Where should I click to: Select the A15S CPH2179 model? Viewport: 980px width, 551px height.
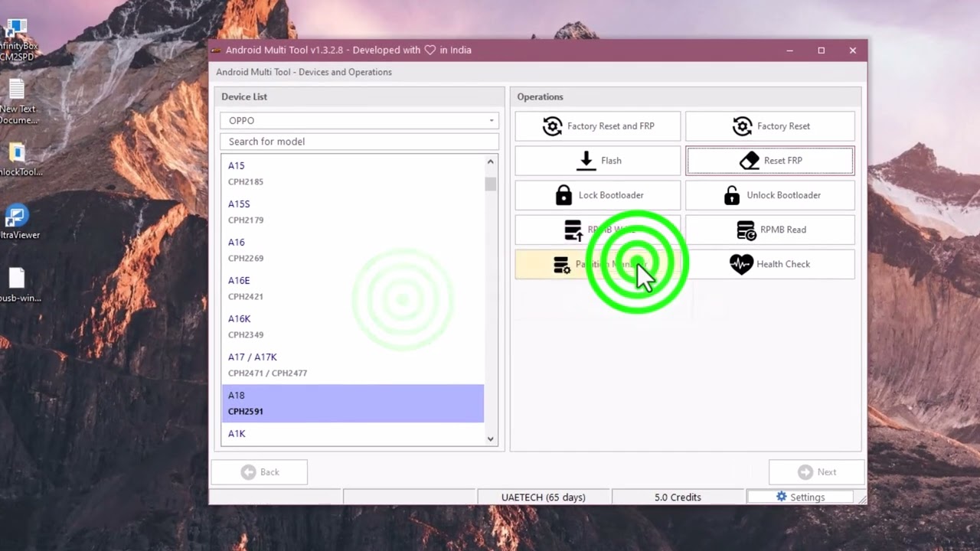(353, 211)
